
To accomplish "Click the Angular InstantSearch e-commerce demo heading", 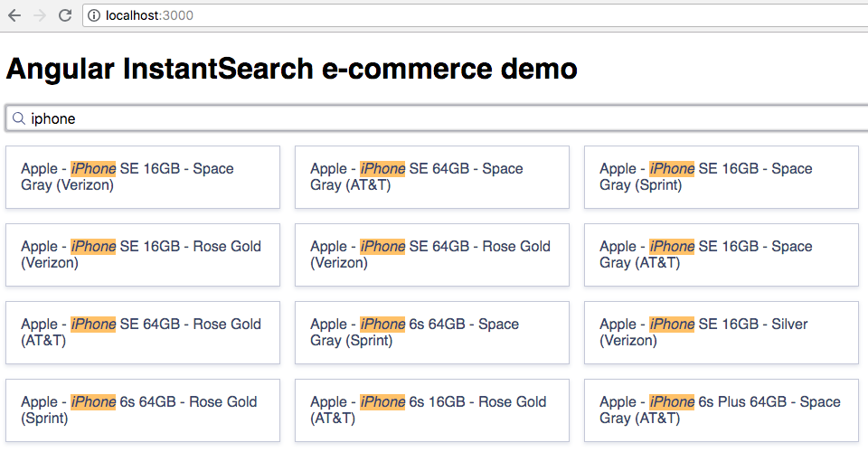I will [291, 68].
